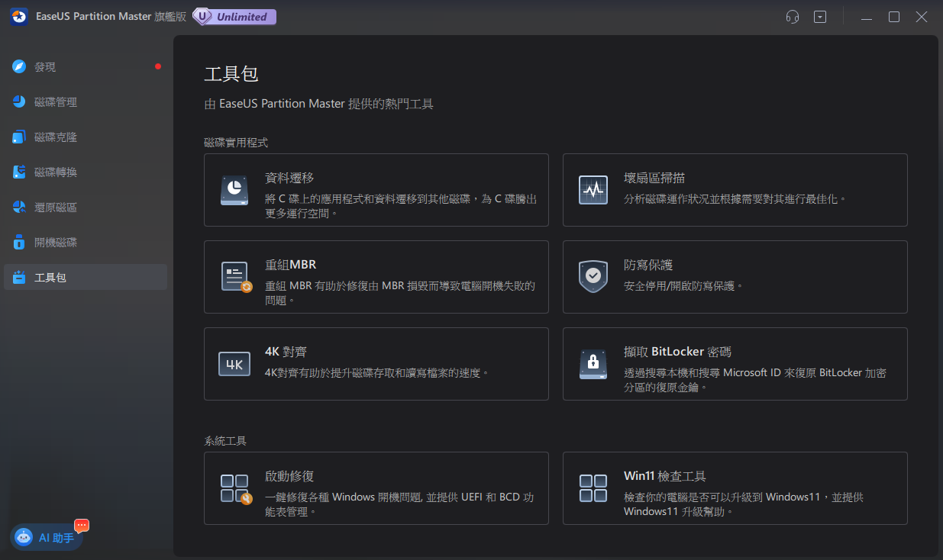Launch the 啟動修復 boot repair icon

(x=235, y=488)
